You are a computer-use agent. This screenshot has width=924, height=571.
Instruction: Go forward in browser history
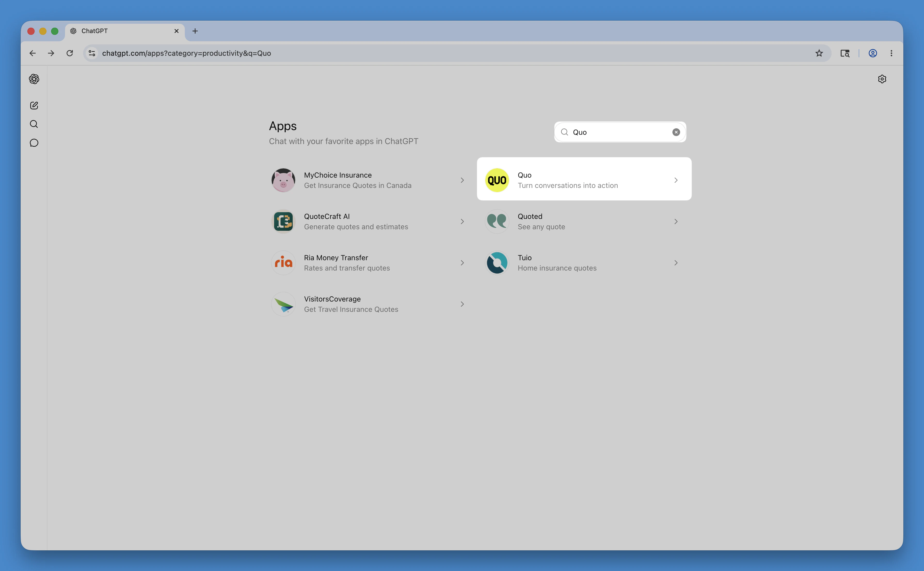(51, 53)
